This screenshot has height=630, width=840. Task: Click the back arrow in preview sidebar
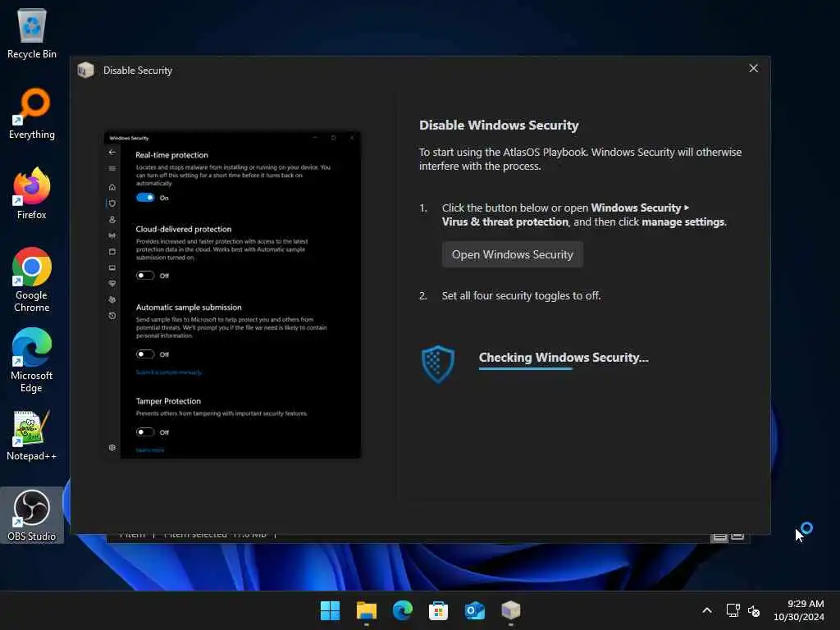tap(112, 152)
